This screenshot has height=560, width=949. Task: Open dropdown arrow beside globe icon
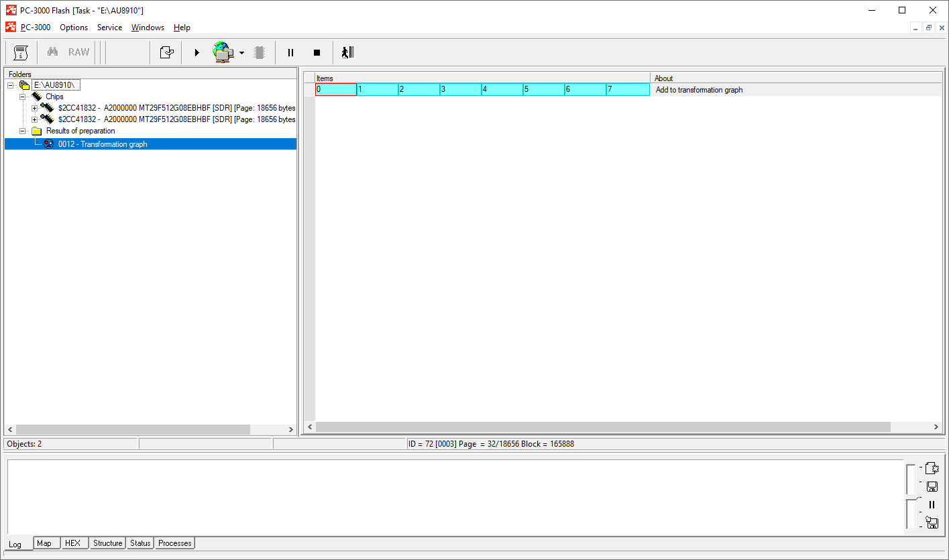coord(241,53)
